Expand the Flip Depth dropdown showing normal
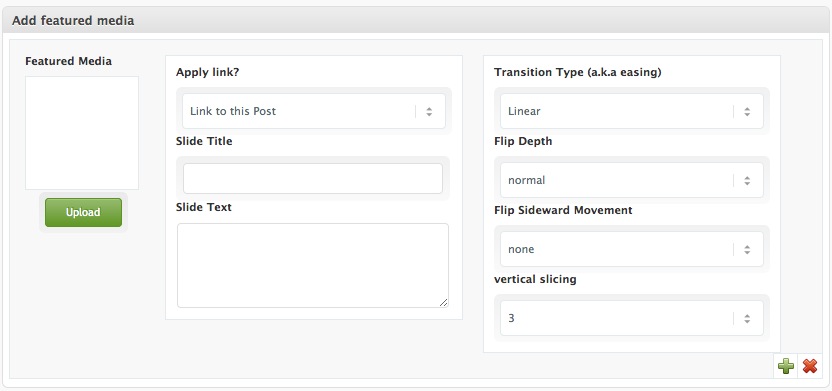The image size is (832, 391). tap(631, 180)
